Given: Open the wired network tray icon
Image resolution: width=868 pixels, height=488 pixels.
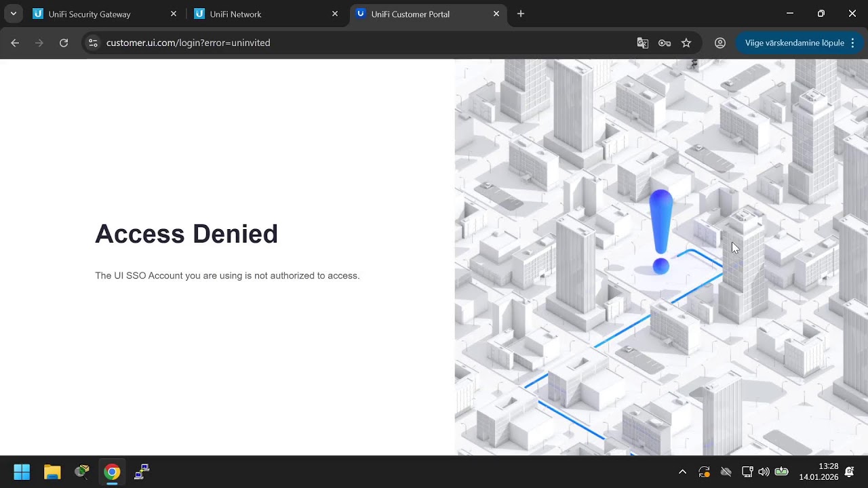Looking at the screenshot, I should point(747,472).
